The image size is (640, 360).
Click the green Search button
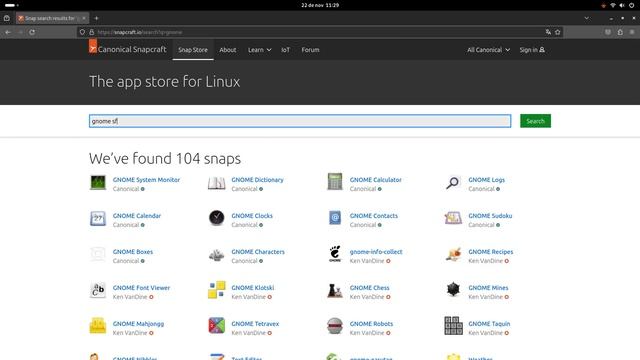[x=535, y=121]
